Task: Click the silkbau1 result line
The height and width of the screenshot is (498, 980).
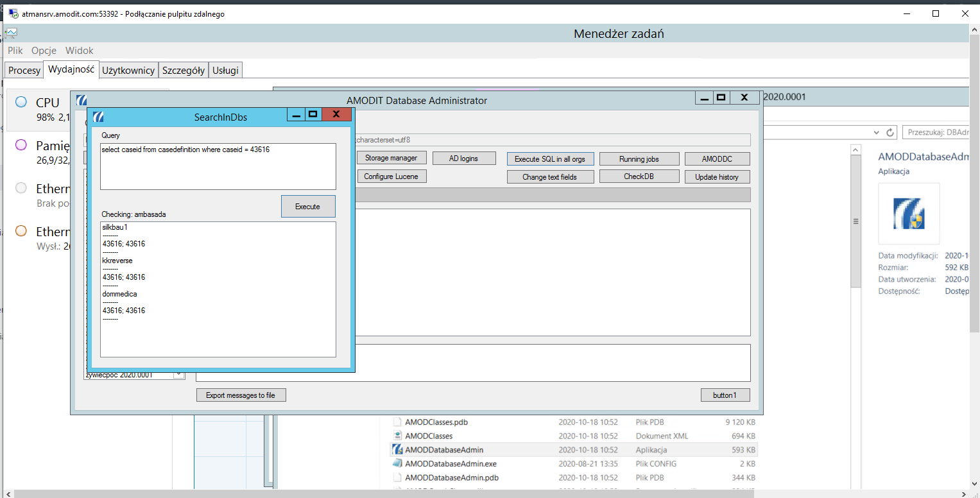Action: point(116,227)
